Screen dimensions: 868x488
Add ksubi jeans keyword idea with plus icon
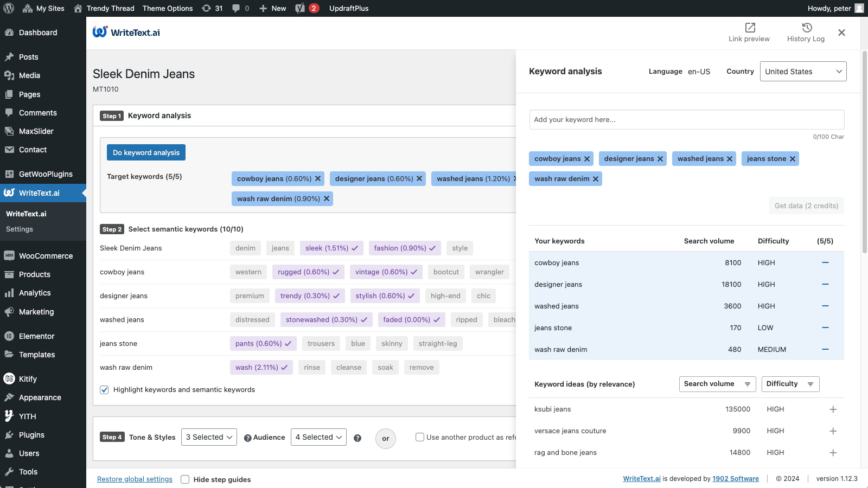pos(833,409)
